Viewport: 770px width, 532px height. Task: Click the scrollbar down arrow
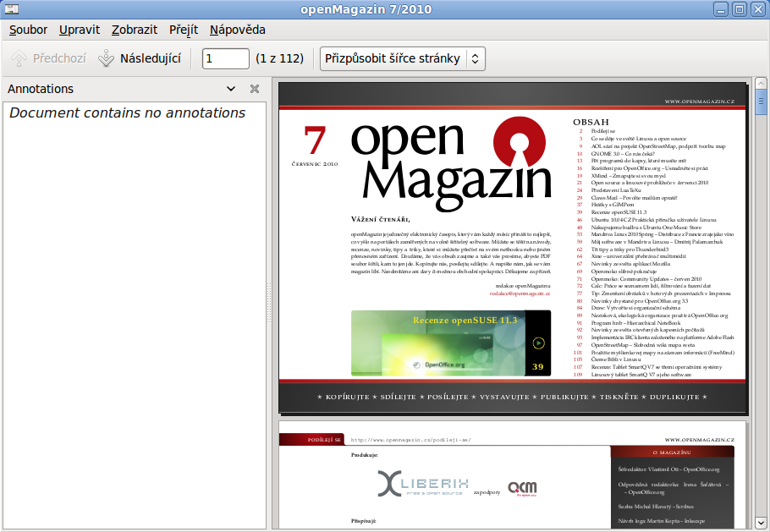click(761, 522)
